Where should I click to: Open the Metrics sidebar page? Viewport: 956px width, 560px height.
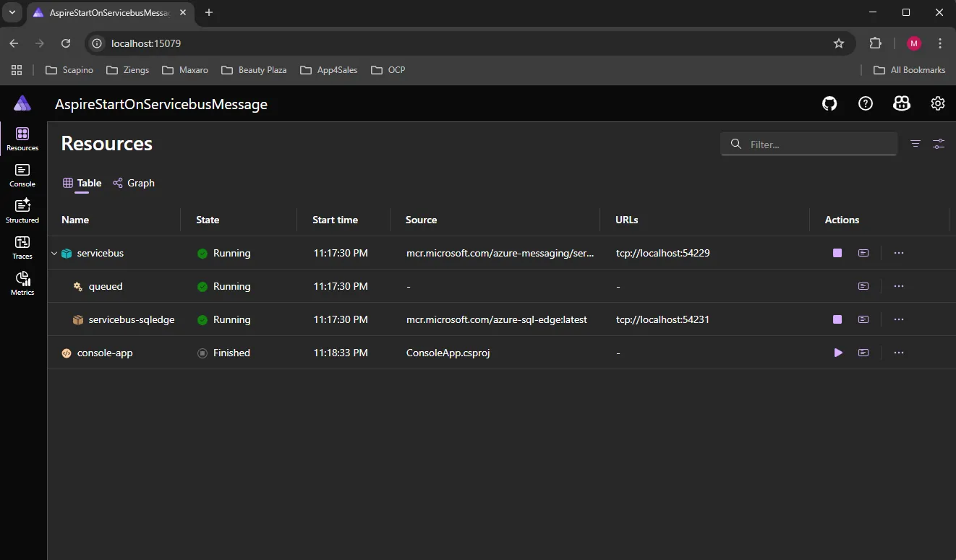tap(22, 283)
